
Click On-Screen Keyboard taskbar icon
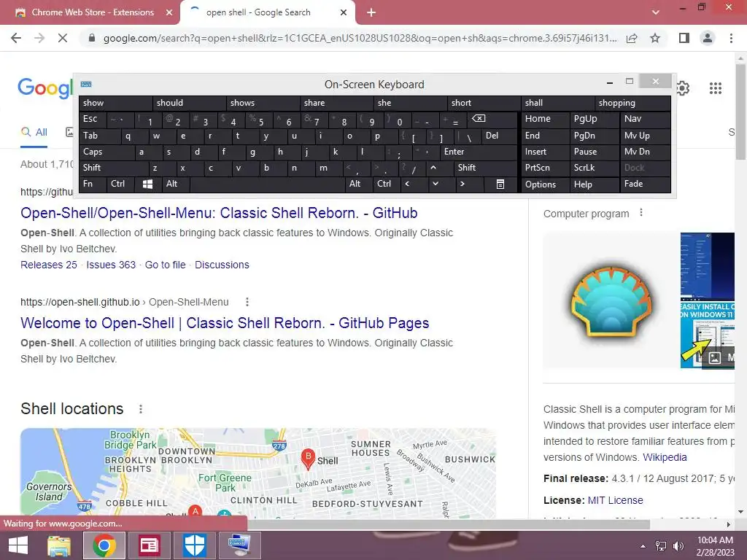point(239,545)
